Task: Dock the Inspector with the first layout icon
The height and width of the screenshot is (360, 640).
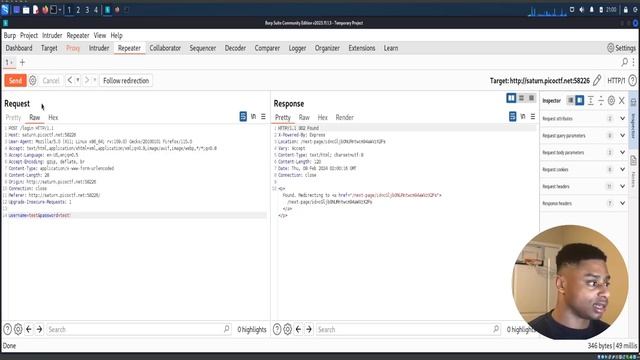Action: point(570,100)
